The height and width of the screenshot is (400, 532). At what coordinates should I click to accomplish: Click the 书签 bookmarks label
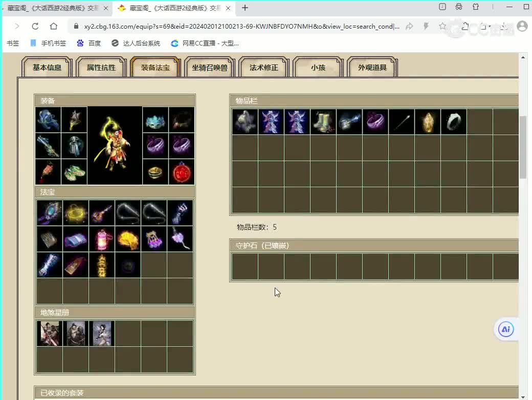click(13, 43)
